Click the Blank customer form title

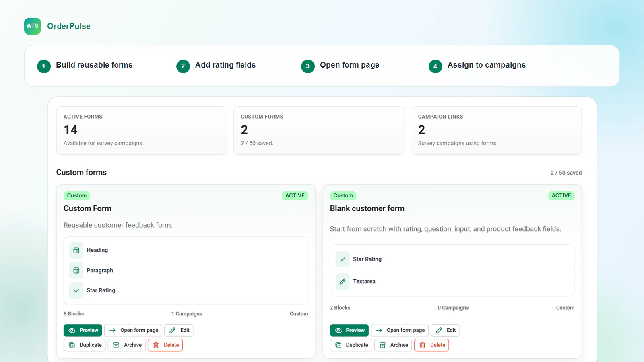tap(367, 208)
